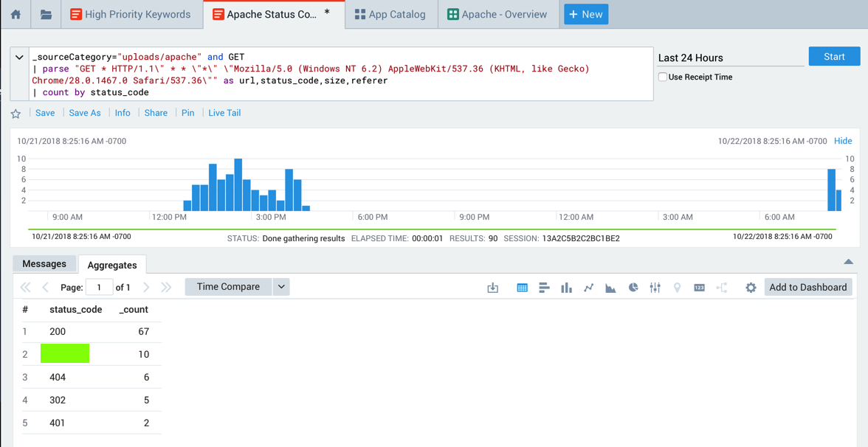The height and width of the screenshot is (447, 868).
Task: Choose the line chart icon
Action: click(x=588, y=288)
